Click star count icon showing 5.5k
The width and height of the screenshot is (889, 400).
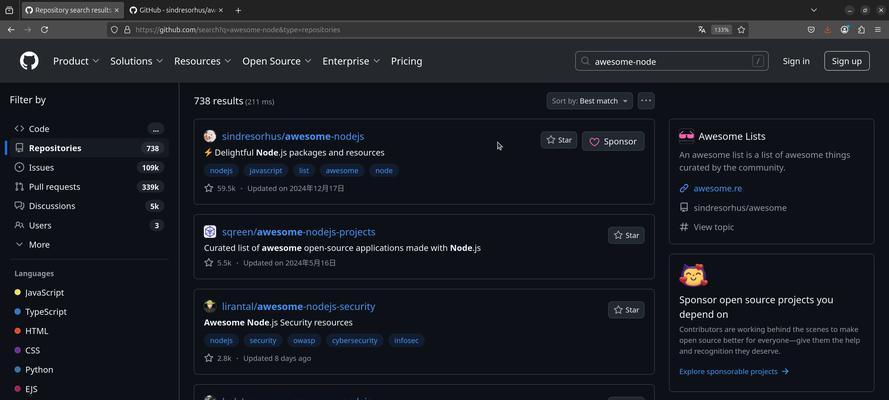click(x=209, y=263)
